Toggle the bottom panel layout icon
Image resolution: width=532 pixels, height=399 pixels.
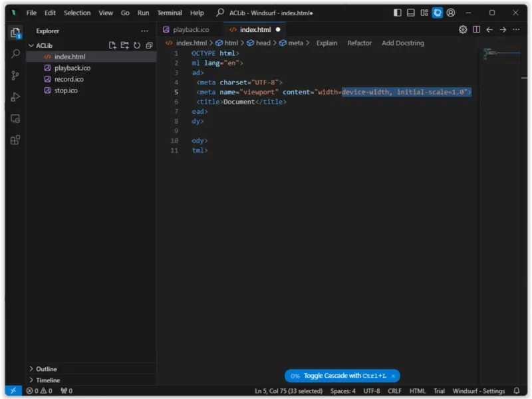(x=410, y=13)
